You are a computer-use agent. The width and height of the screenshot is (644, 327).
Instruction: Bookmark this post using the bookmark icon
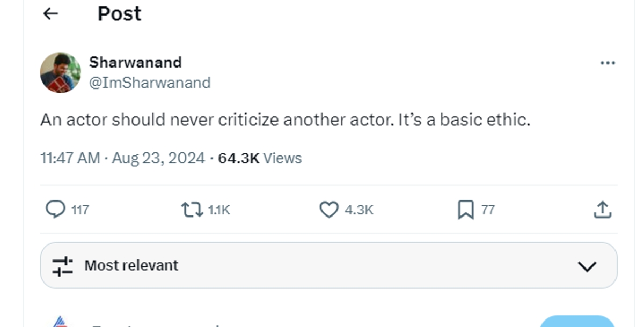point(465,210)
